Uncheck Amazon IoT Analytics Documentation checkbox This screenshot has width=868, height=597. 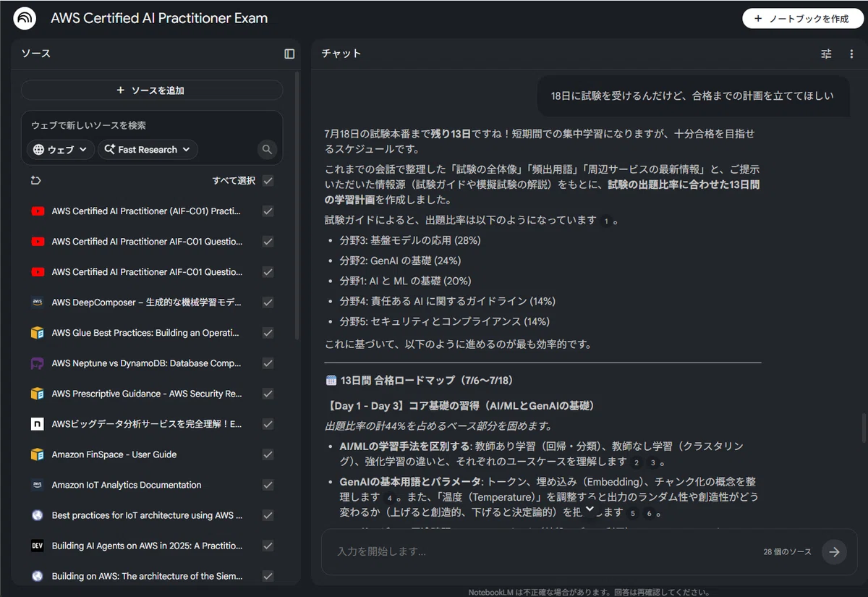[268, 485]
